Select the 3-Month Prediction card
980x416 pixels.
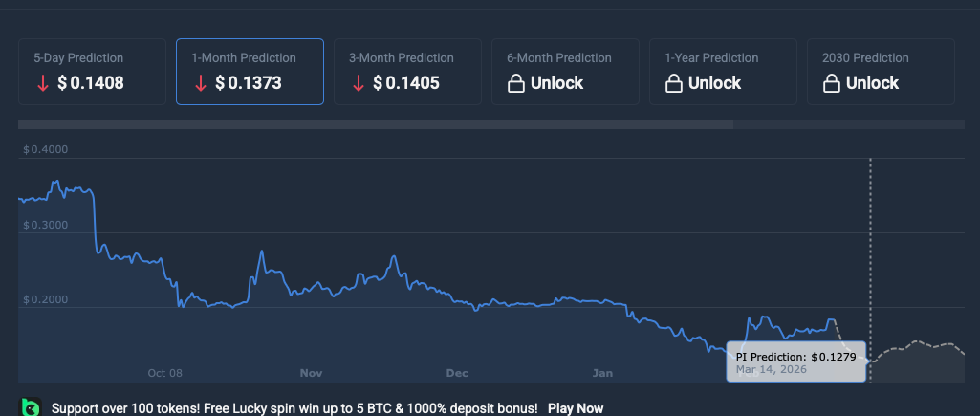click(407, 72)
